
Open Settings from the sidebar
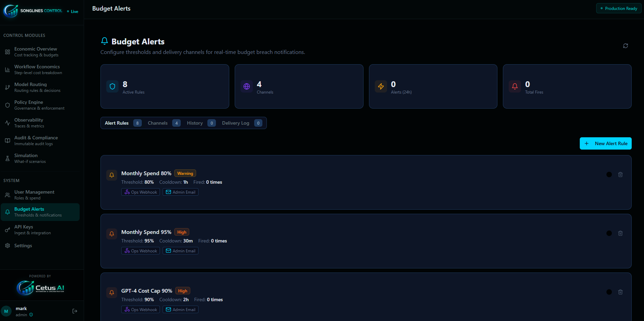tap(23, 246)
